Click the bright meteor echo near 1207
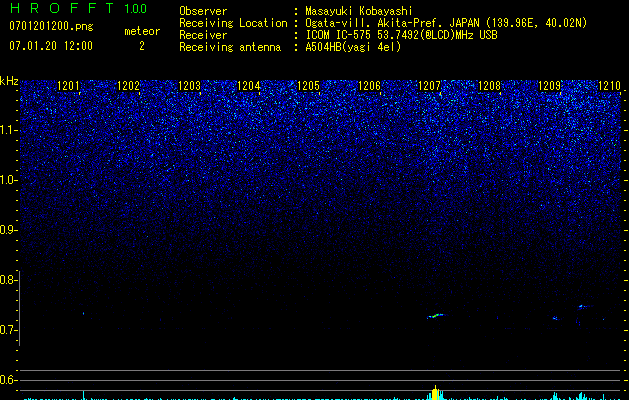The width and height of the screenshot is (629, 400). [x=436, y=316]
